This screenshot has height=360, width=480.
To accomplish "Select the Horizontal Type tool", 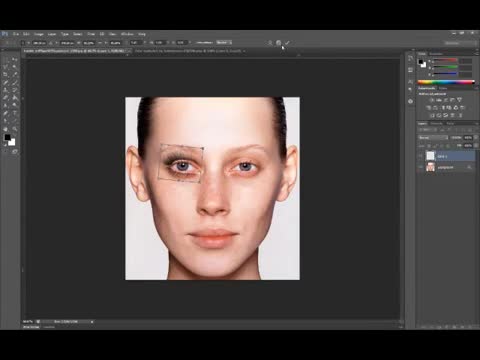I will (14, 113).
